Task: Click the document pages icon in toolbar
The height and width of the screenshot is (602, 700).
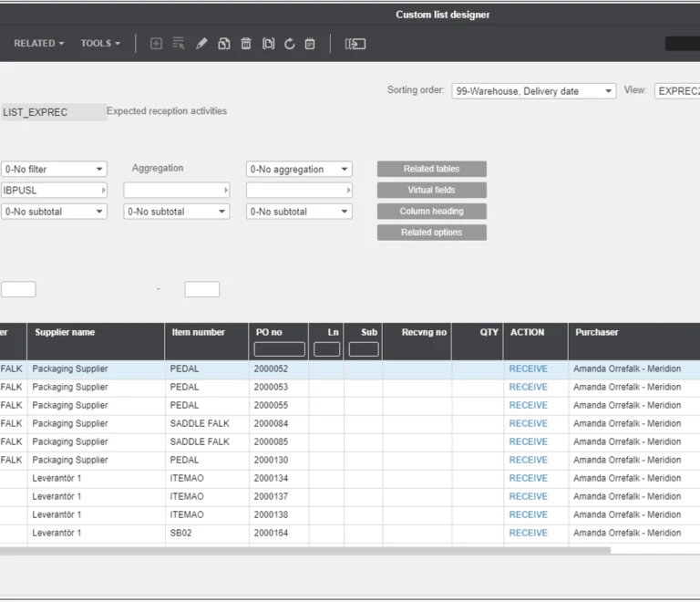Action: click(268, 44)
